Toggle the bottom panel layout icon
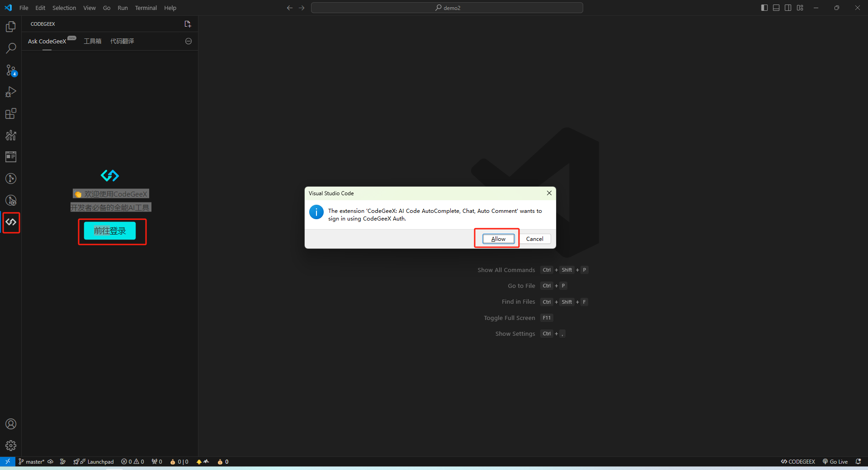Viewport: 868px width, 470px height. [776, 8]
